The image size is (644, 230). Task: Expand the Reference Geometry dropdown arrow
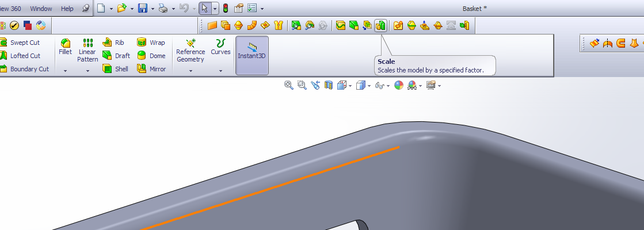click(x=190, y=71)
